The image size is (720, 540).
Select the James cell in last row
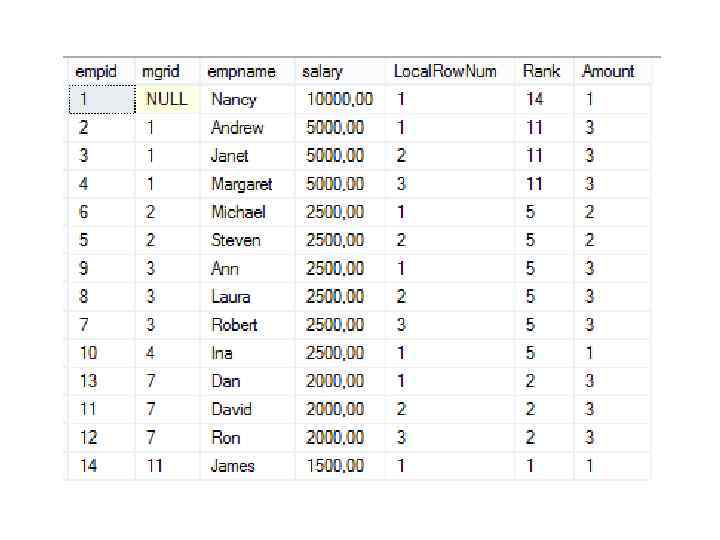(233, 466)
